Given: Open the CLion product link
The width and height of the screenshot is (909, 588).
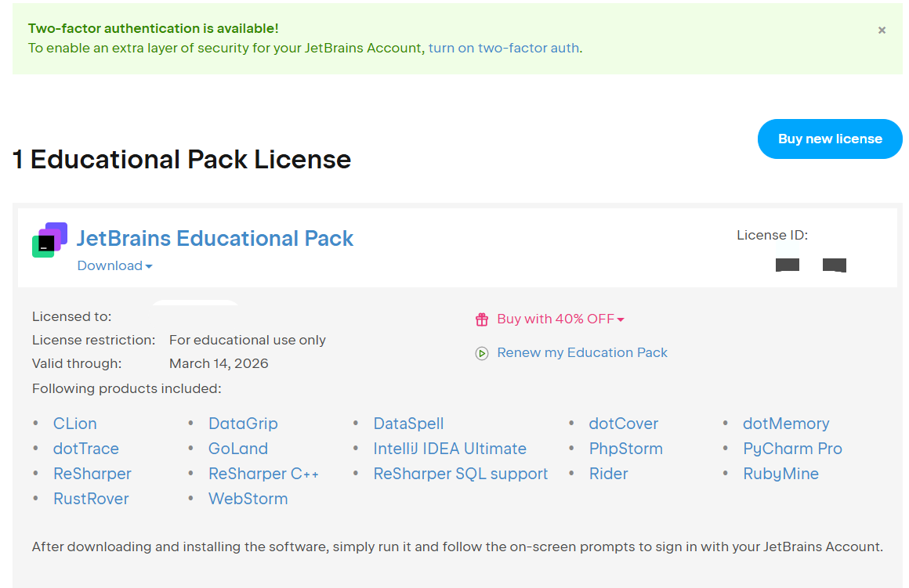Looking at the screenshot, I should click(75, 424).
